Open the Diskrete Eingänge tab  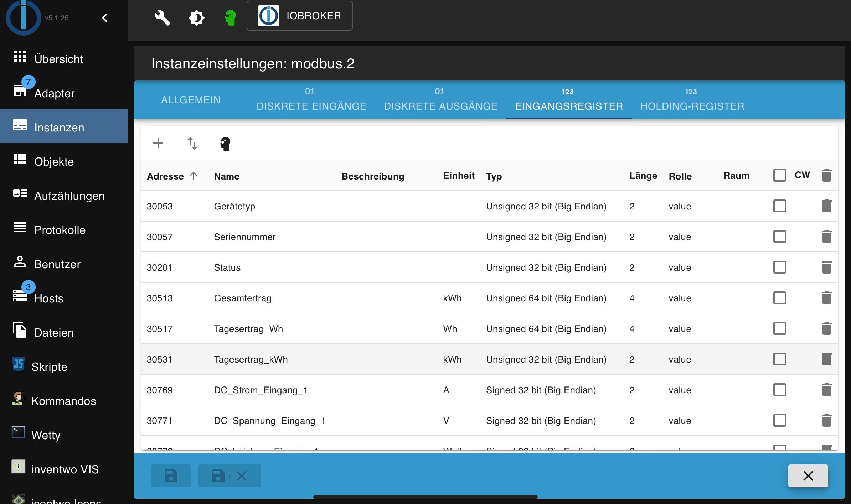tap(311, 100)
